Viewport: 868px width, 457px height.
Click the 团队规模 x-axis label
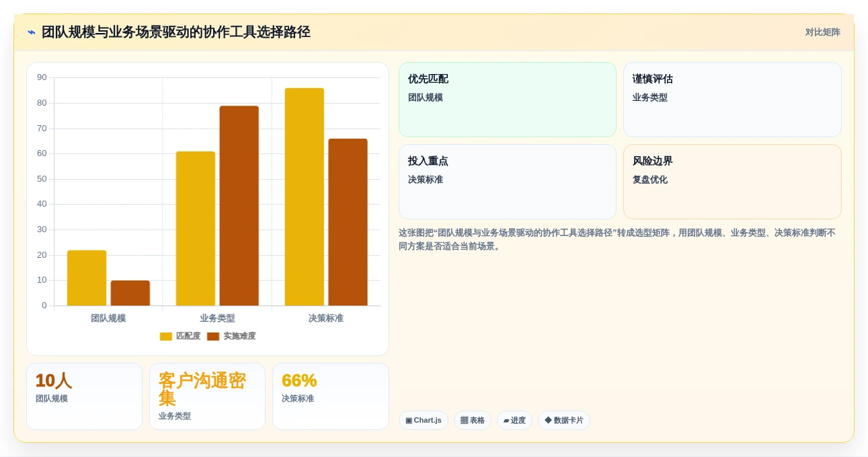(108, 318)
